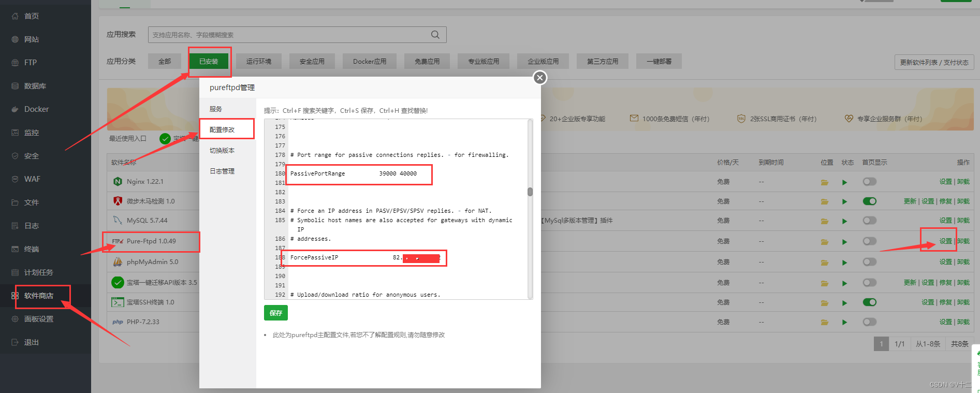Click the play status icon in Nginx row
Viewport: 980px width, 393px height.
[x=844, y=182]
